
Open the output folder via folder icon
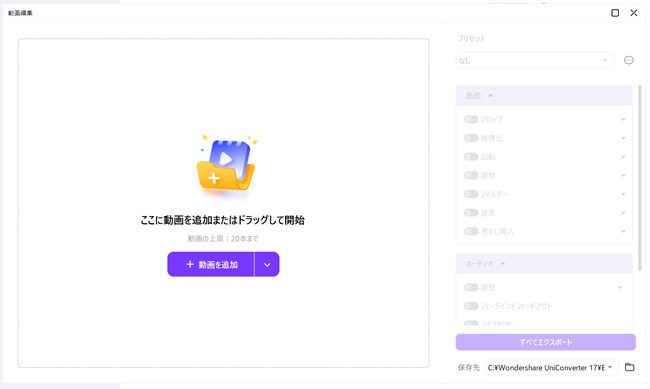(x=629, y=367)
